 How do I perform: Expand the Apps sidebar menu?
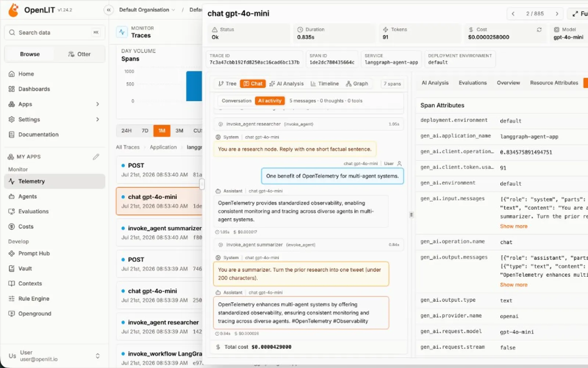(55, 104)
